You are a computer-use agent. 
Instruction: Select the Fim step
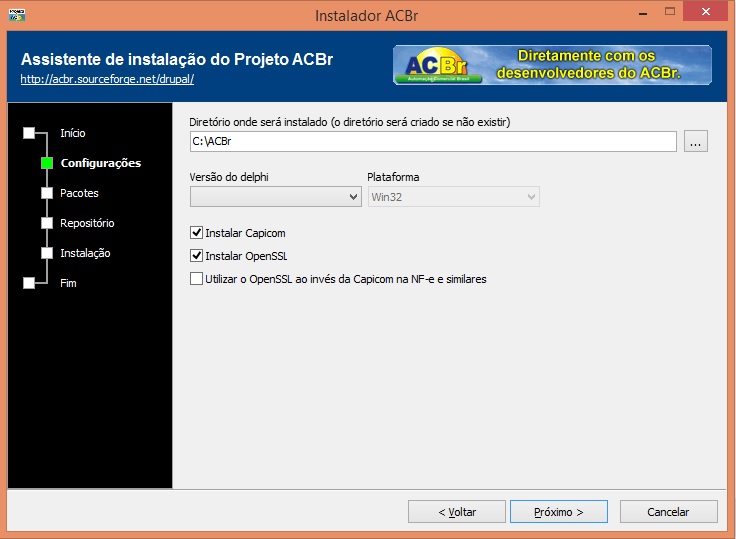(68, 283)
